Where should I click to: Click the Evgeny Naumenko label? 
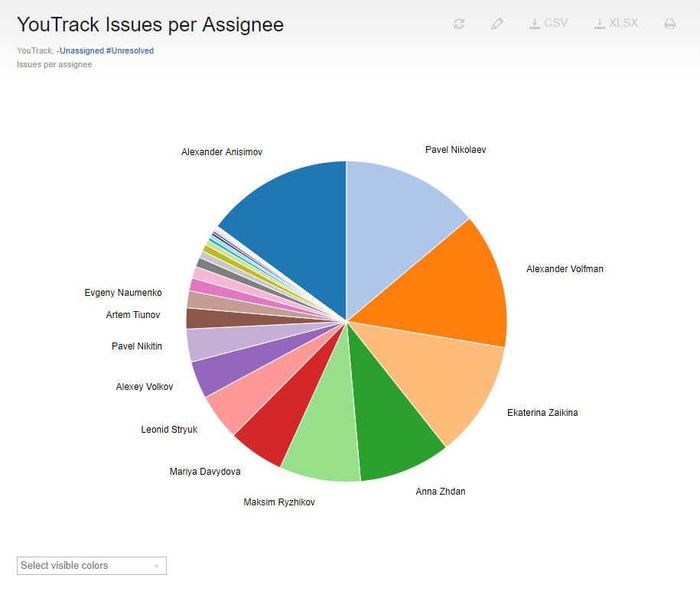coord(123,292)
